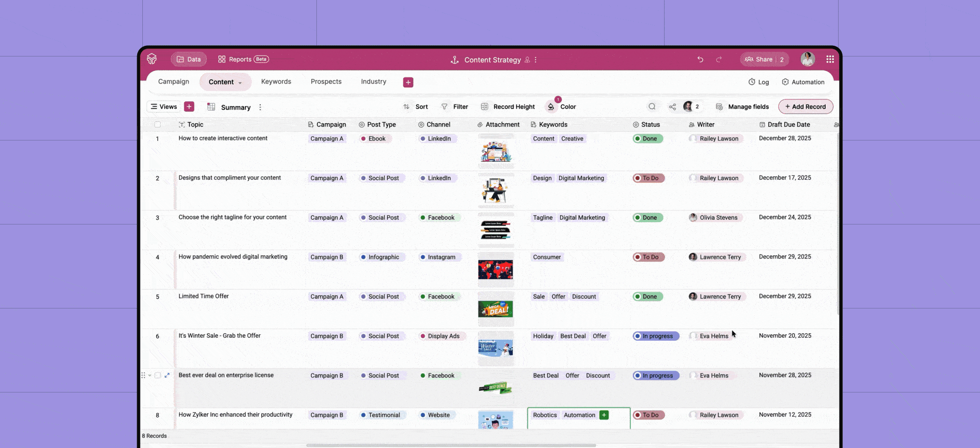Adjust Record Height setting
The height and width of the screenshot is (448, 980).
508,106
